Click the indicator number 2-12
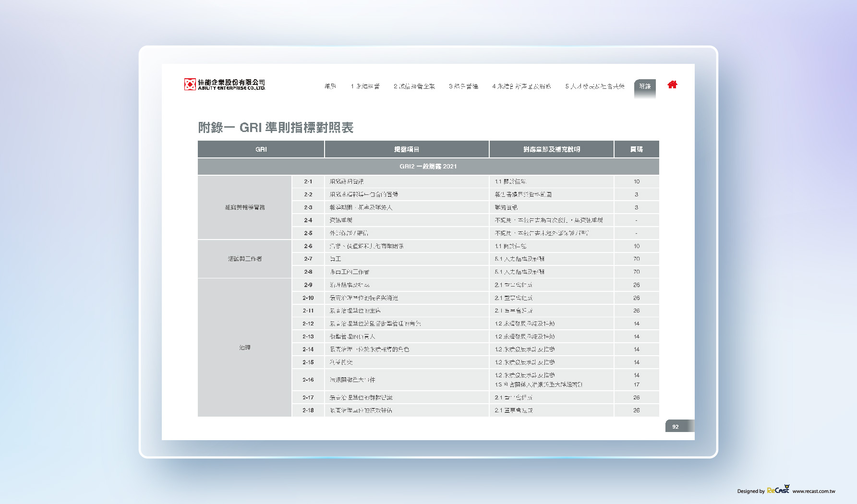 pyautogui.click(x=308, y=324)
